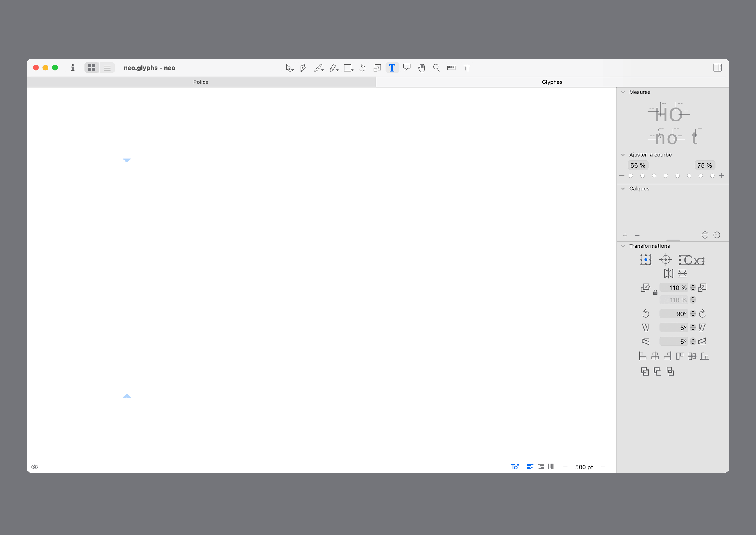Apply scale with enlarge button
Screen dimensions: 756x535
point(702,288)
